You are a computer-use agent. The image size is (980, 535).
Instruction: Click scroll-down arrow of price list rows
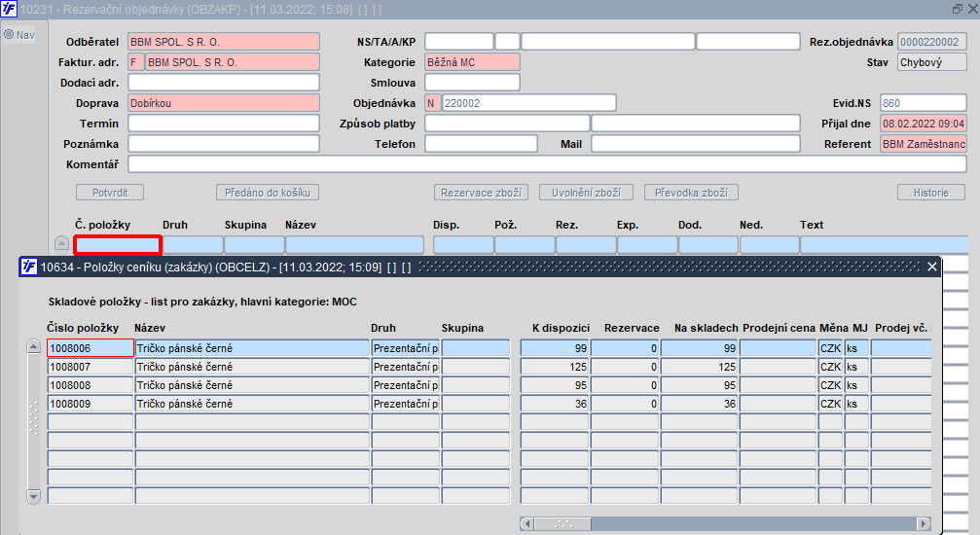click(34, 497)
